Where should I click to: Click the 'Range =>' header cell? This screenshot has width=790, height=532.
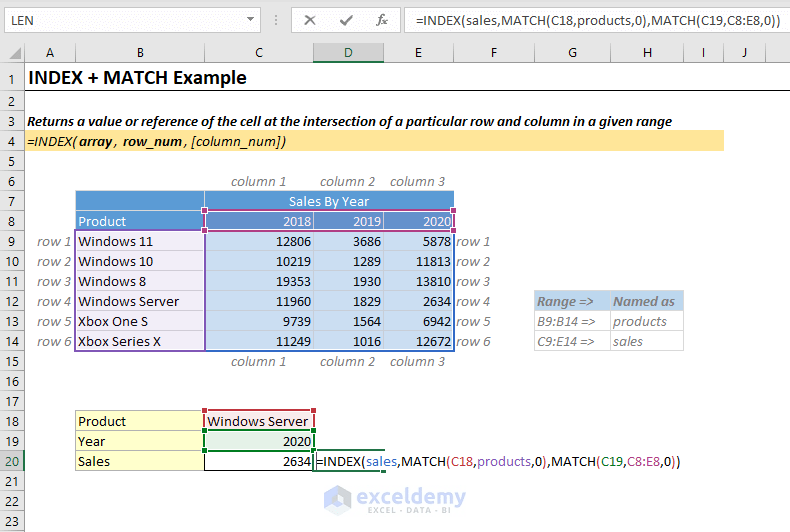point(572,301)
